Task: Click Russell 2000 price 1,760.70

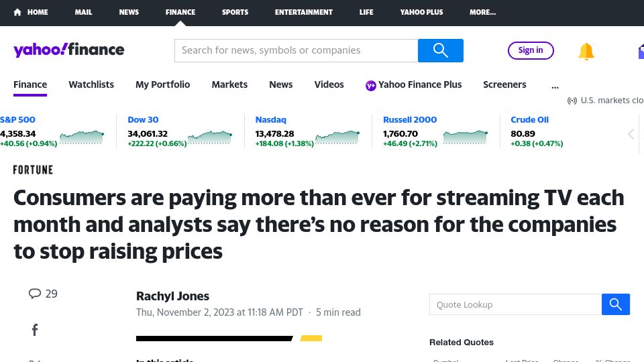Action: coord(400,134)
